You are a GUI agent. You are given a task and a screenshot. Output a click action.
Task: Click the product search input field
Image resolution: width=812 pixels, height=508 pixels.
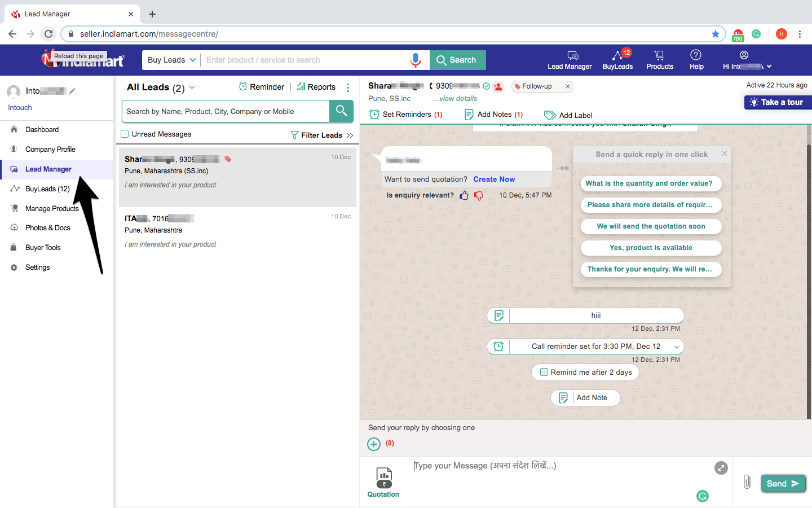(304, 60)
